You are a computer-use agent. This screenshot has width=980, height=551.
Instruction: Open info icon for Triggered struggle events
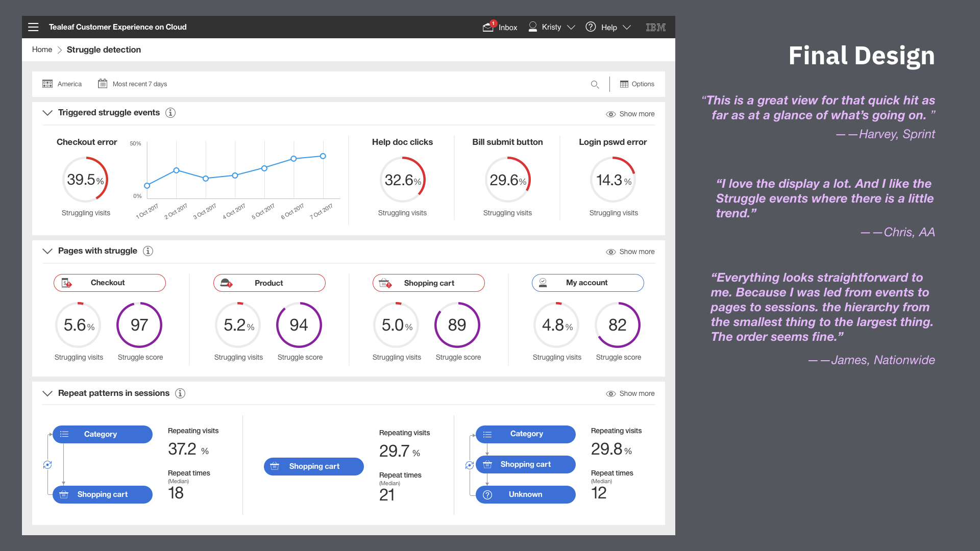[x=170, y=113]
